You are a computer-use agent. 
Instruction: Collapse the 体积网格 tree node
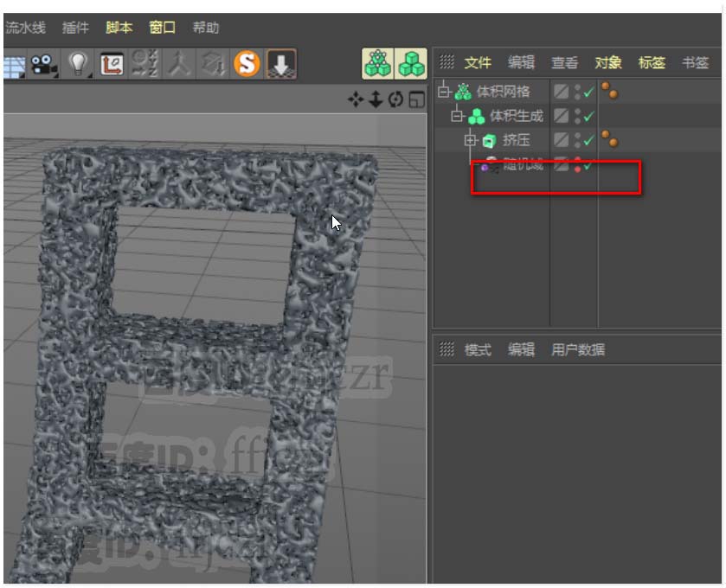coord(444,91)
